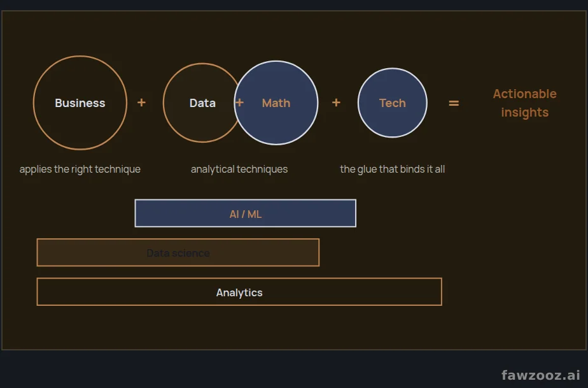Click the Business circle
This screenshot has height=388, width=588.
80,103
